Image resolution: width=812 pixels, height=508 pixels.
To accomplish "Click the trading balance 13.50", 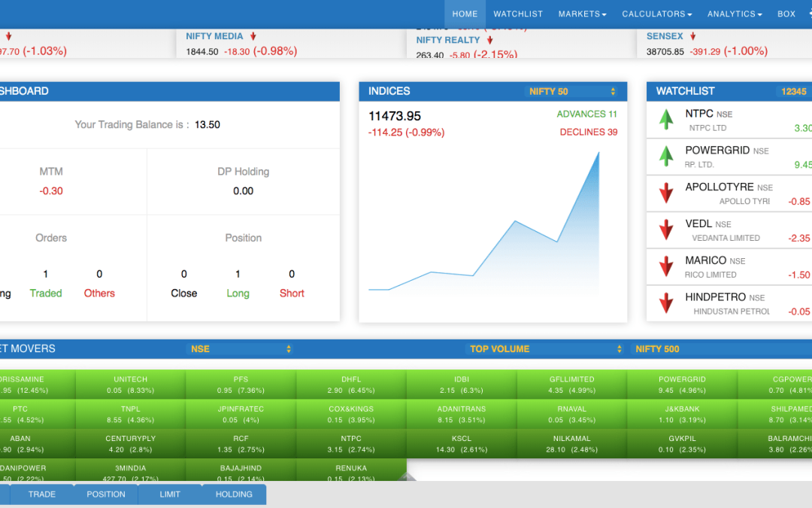I will click(x=208, y=124).
